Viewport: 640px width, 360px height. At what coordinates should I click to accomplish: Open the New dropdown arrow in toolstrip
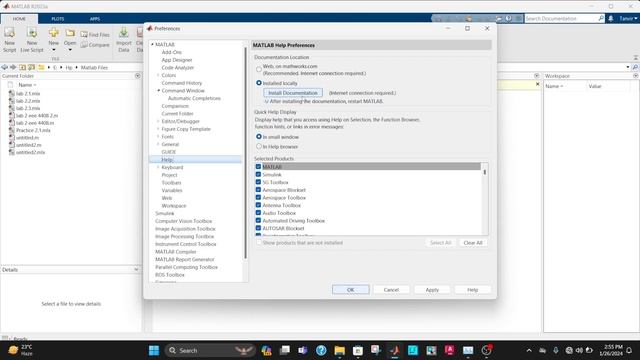click(53, 50)
